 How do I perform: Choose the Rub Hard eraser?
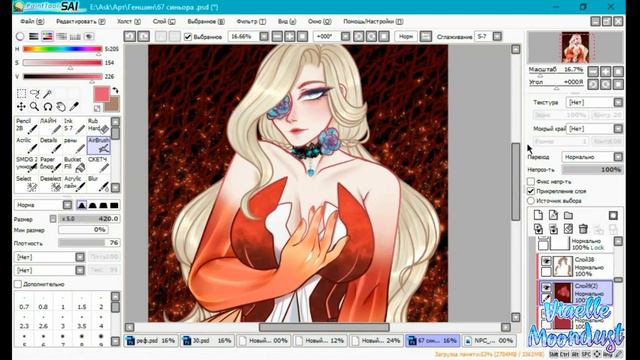click(x=98, y=126)
